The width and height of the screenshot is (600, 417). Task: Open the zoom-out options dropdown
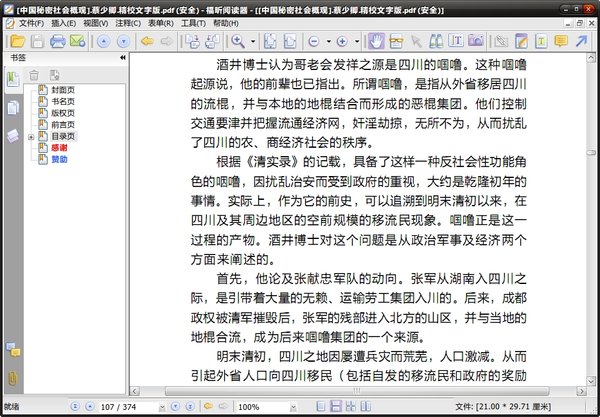coord(328,41)
